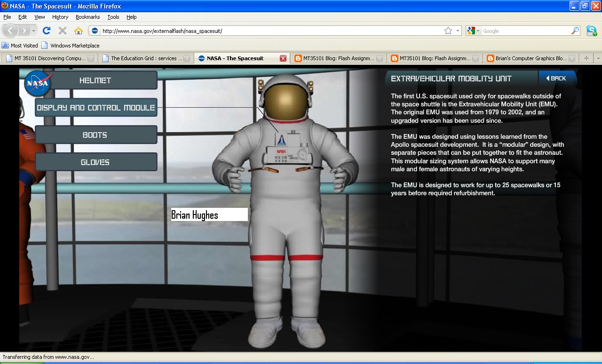Click the Forward navigation arrow
Image resolution: width=602 pixels, height=364 pixels.
(x=24, y=31)
